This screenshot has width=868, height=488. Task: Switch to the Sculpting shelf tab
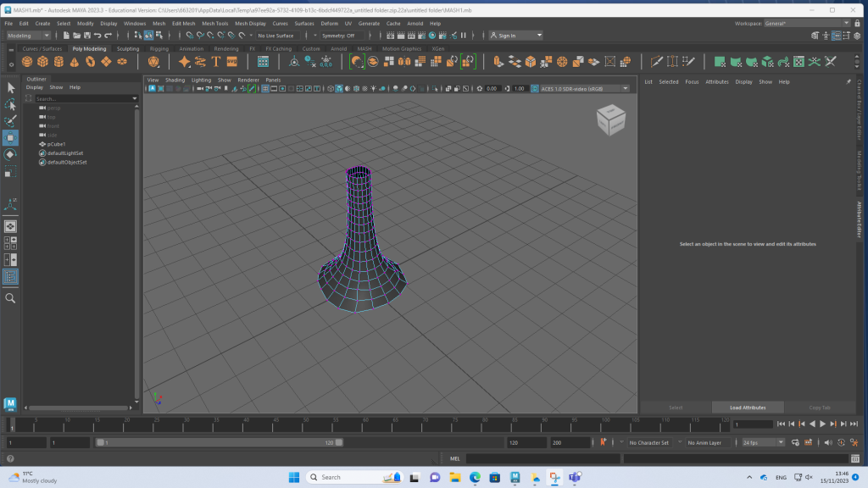tap(128, 48)
